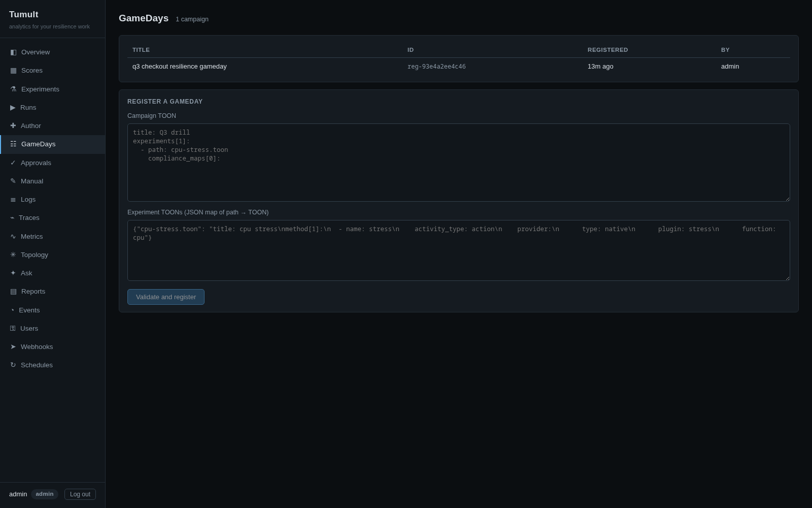Click the Scores grid icon
Image resolution: width=812 pixels, height=508 pixels.
(x=13, y=70)
